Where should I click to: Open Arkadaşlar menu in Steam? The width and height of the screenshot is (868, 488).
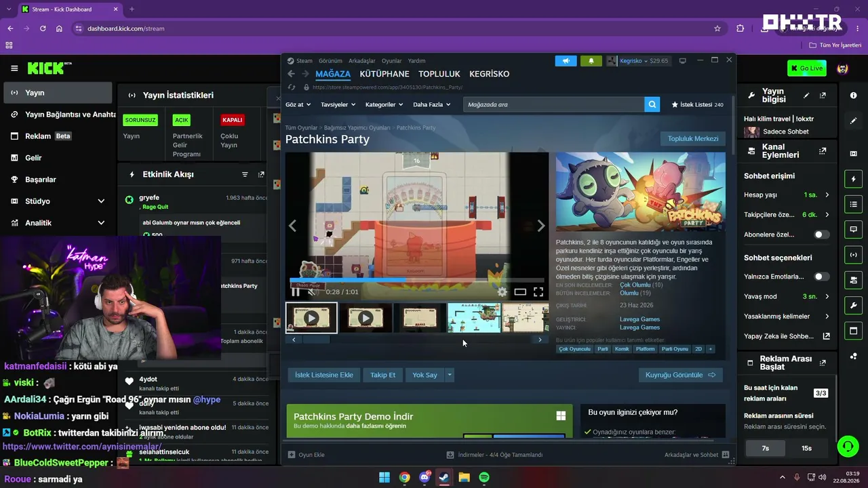pyautogui.click(x=362, y=61)
